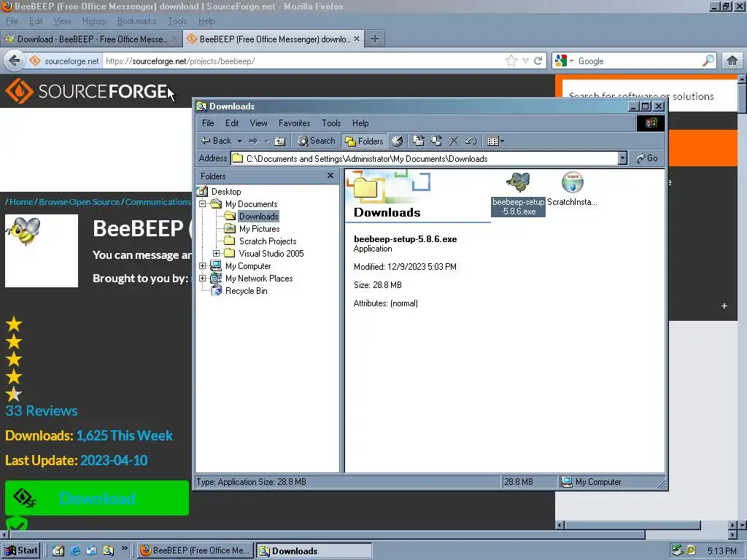Select the beebeep-setup-5.8.6.exe file icon

click(x=519, y=193)
